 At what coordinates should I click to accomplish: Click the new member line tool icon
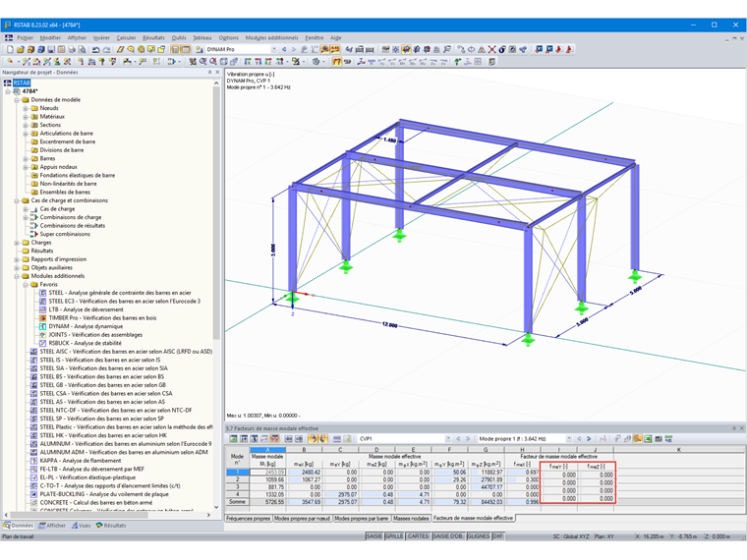[x=27, y=62]
